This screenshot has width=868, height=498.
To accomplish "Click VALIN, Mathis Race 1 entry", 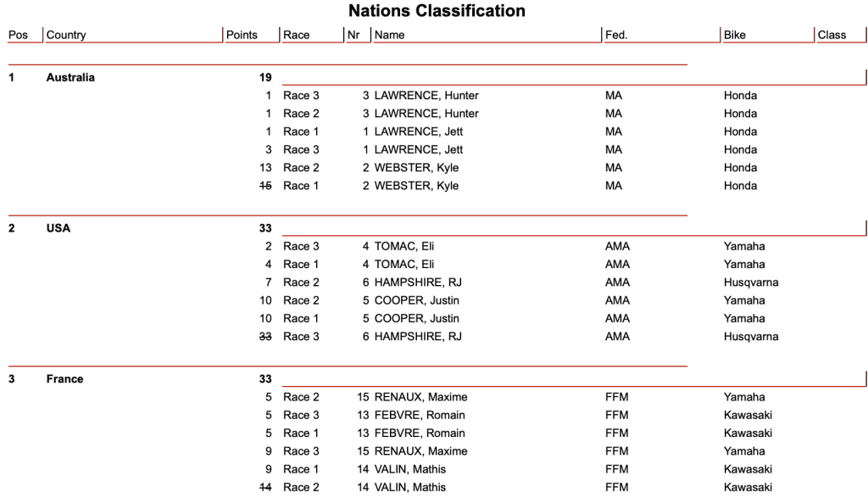I will (x=410, y=469).
